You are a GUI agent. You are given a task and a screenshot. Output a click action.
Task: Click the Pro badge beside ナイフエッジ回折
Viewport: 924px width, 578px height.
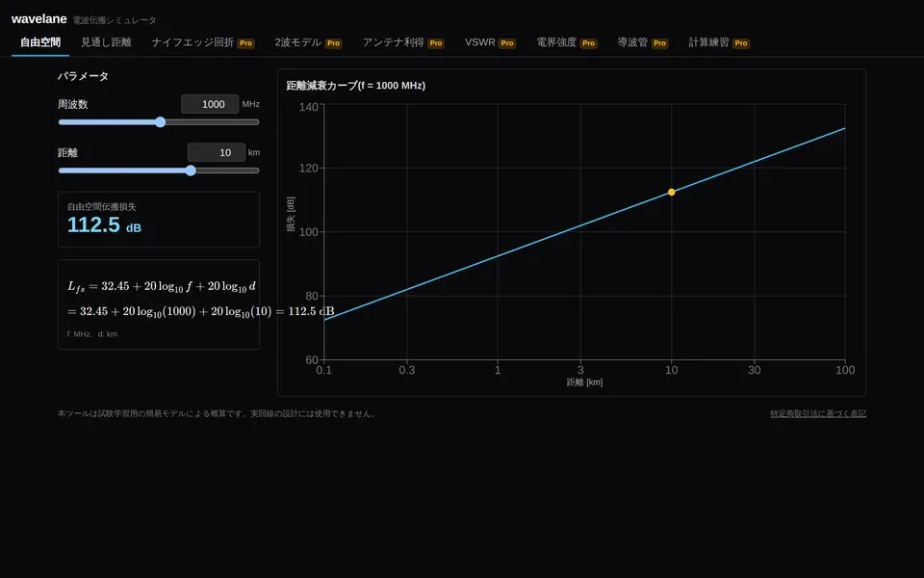coord(245,43)
